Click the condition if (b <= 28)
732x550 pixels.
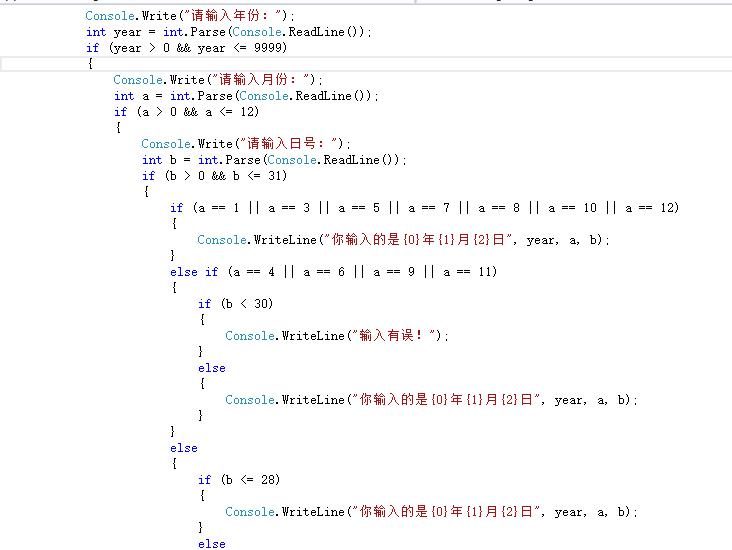[239, 480]
